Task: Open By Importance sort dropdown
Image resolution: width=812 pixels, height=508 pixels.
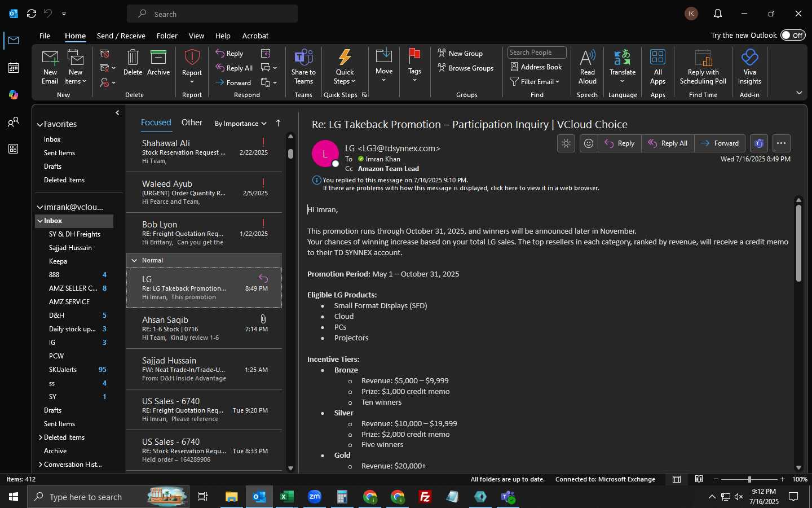Action: coord(240,124)
